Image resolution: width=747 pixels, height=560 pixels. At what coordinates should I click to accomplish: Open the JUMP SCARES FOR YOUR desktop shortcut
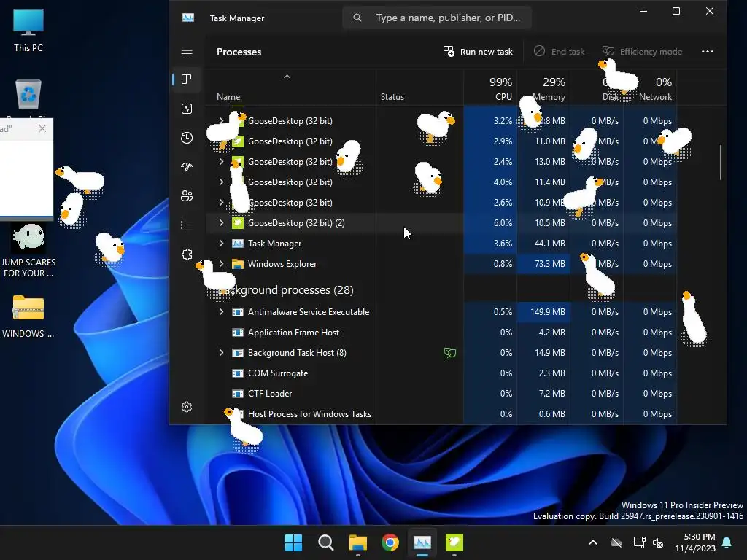click(x=28, y=250)
